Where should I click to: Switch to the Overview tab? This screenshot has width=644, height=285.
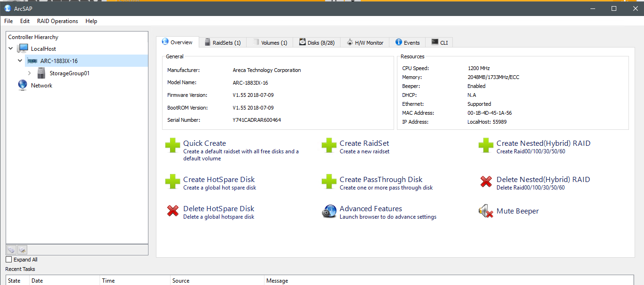click(178, 42)
